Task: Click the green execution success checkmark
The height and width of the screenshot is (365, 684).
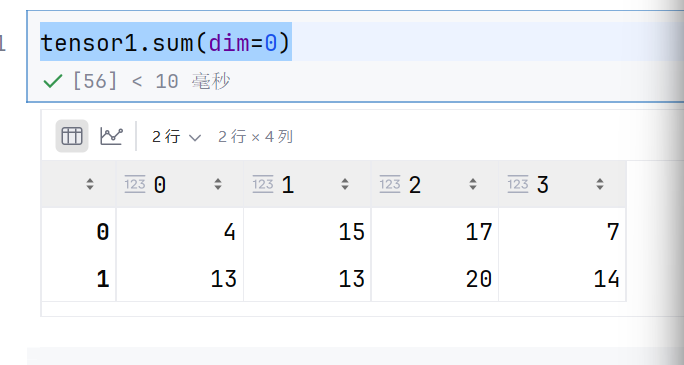Action: click(53, 81)
